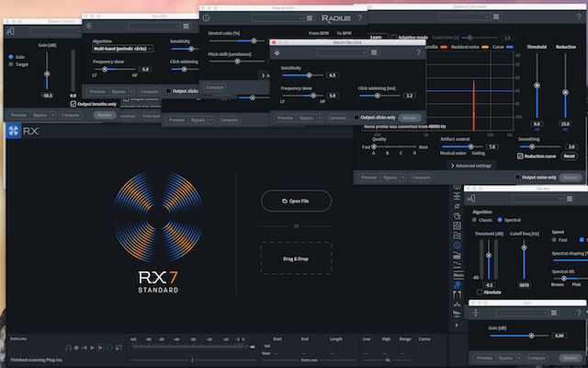
Task: Select the highlighted Time & Pitch sidebar module icon
Action: pyautogui.click(x=457, y=246)
